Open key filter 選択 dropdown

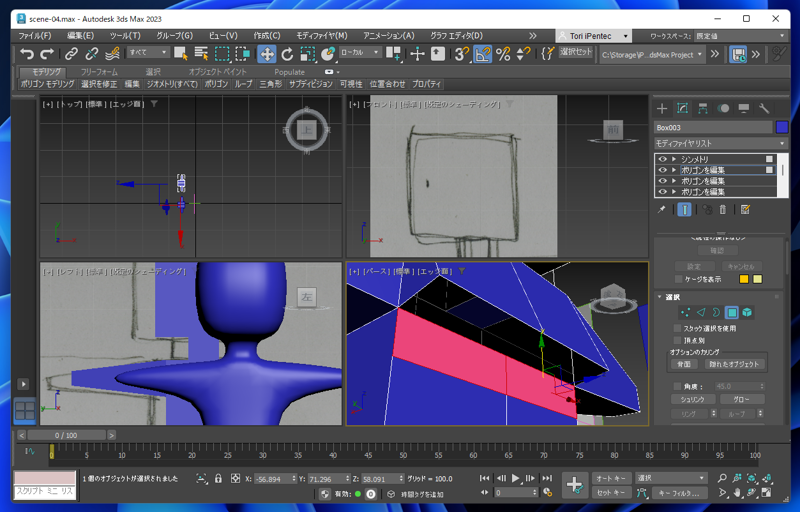click(671, 478)
